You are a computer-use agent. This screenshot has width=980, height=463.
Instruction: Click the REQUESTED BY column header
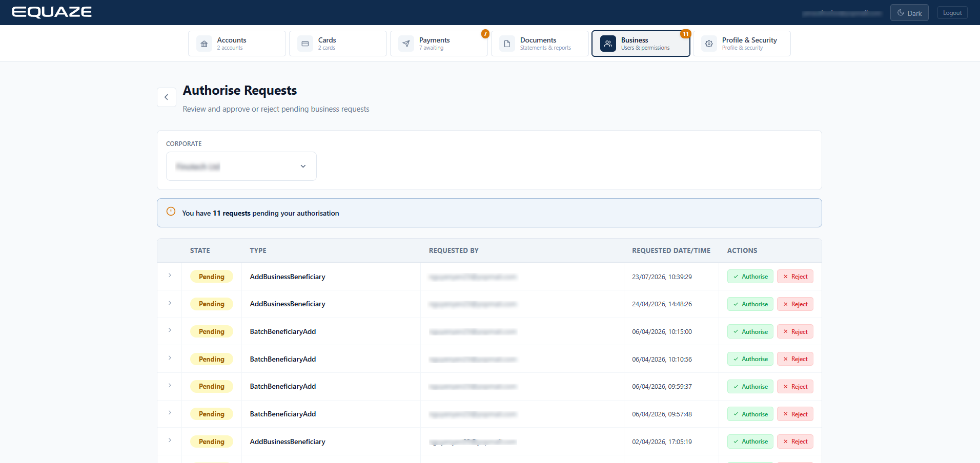(454, 250)
